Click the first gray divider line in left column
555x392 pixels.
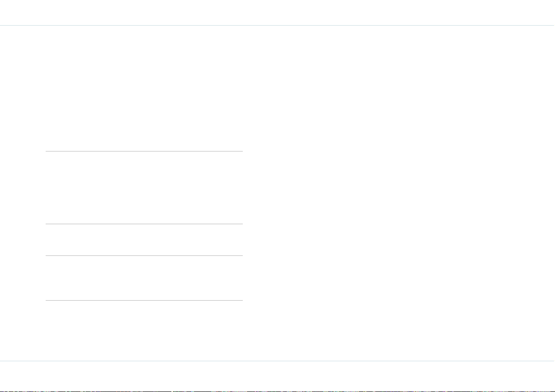[144, 151]
